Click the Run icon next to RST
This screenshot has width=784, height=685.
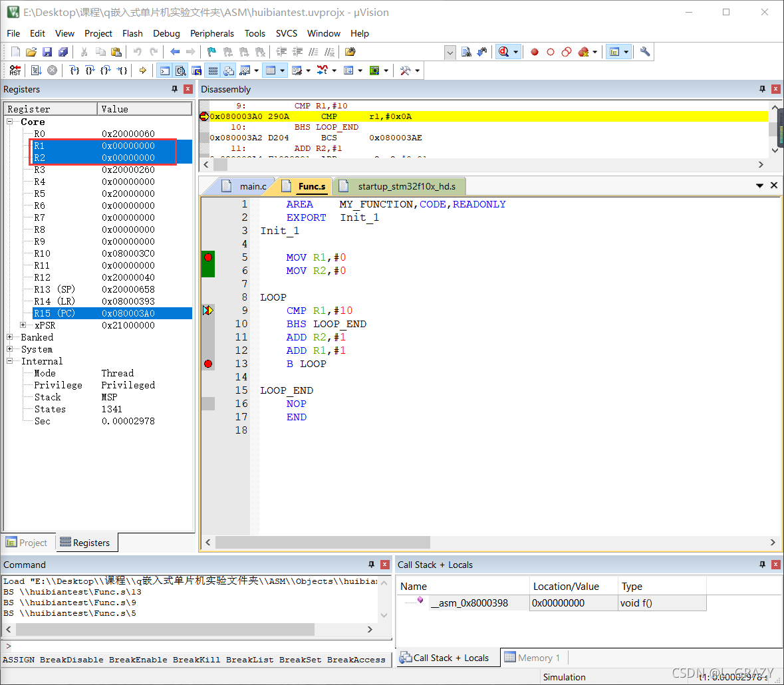coord(36,70)
